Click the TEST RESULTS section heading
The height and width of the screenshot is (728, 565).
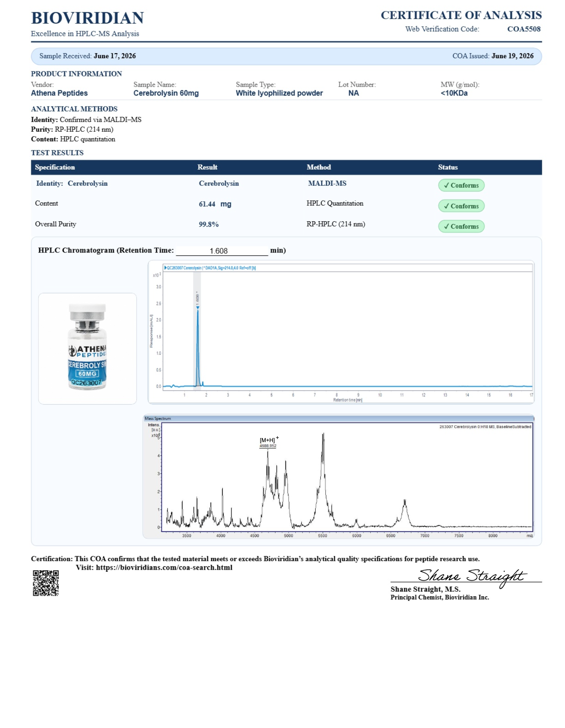57,153
